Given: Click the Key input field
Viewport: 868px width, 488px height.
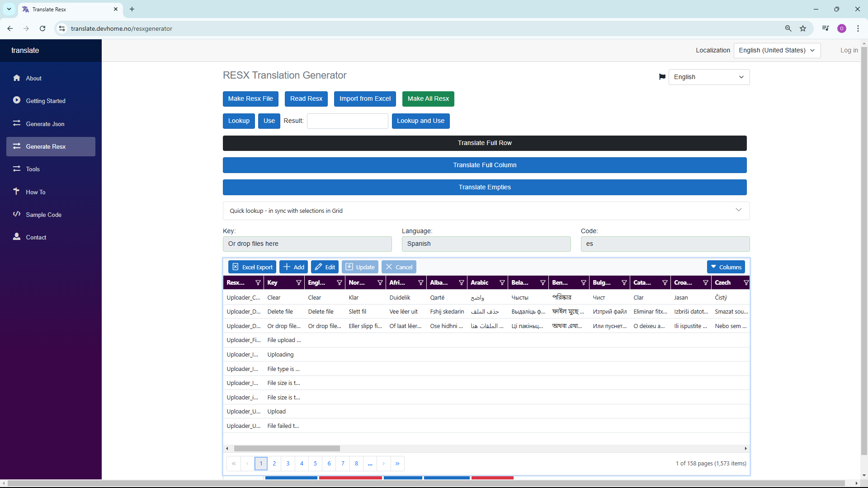Looking at the screenshot, I should (x=307, y=244).
